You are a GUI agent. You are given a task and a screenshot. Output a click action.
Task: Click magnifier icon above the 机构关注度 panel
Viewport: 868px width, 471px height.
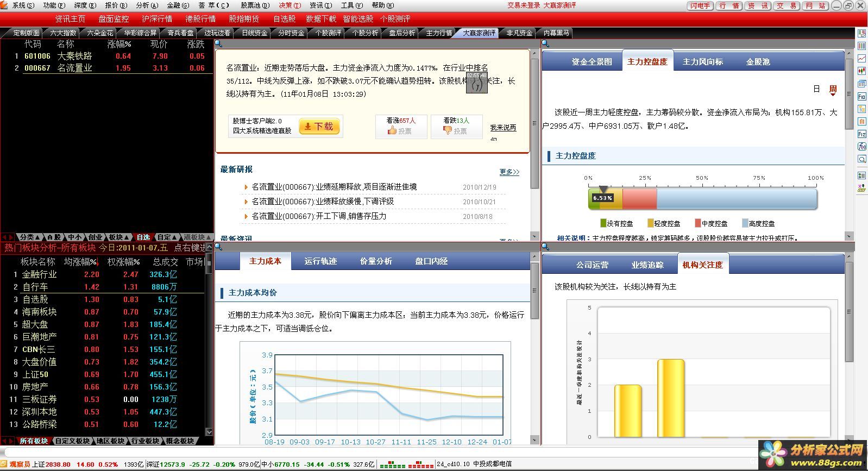coord(545,247)
